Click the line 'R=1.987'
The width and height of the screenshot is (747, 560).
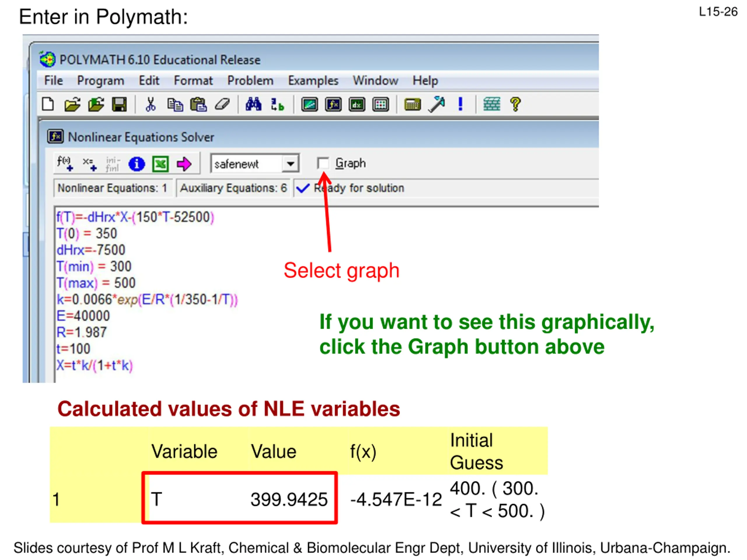click(x=81, y=332)
